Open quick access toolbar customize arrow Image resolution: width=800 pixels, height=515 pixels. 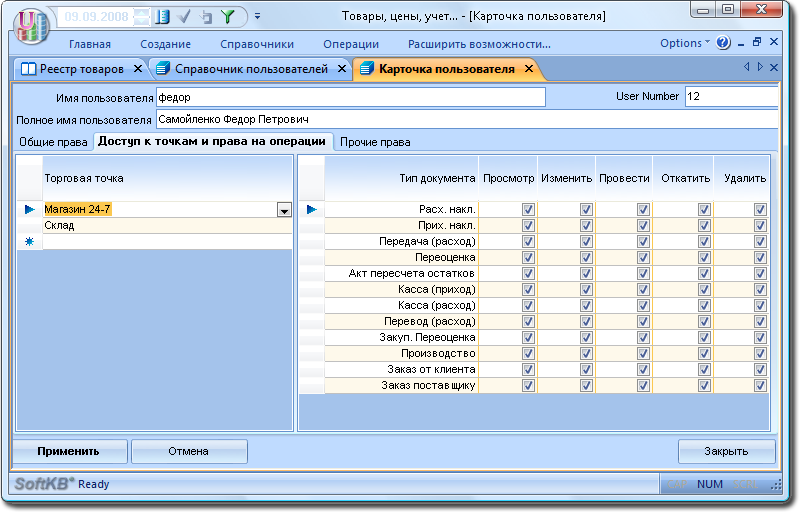tap(257, 17)
